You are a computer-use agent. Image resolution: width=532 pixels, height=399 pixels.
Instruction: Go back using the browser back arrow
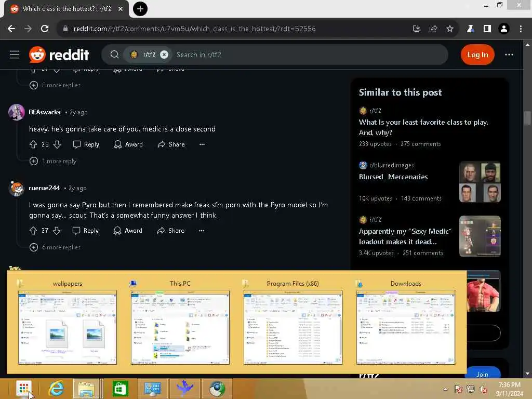point(11,29)
